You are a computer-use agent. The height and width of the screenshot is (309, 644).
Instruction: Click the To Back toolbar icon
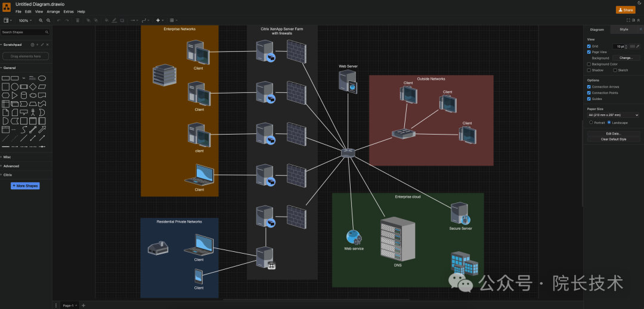click(x=95, y=20)
